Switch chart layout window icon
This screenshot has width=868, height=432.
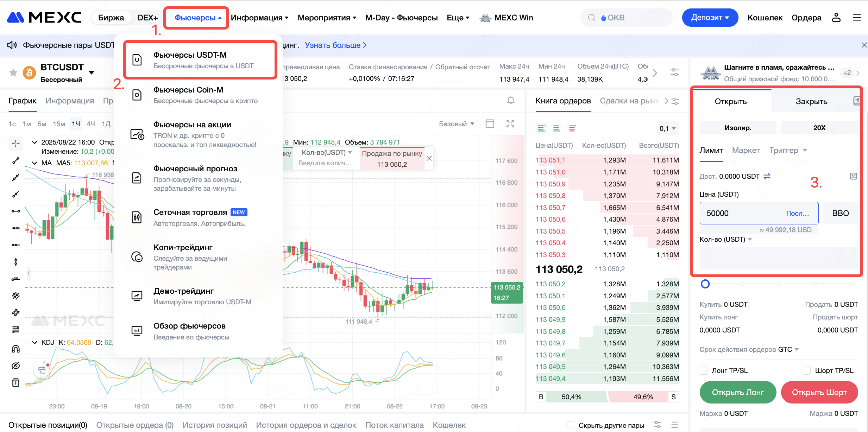490,123
